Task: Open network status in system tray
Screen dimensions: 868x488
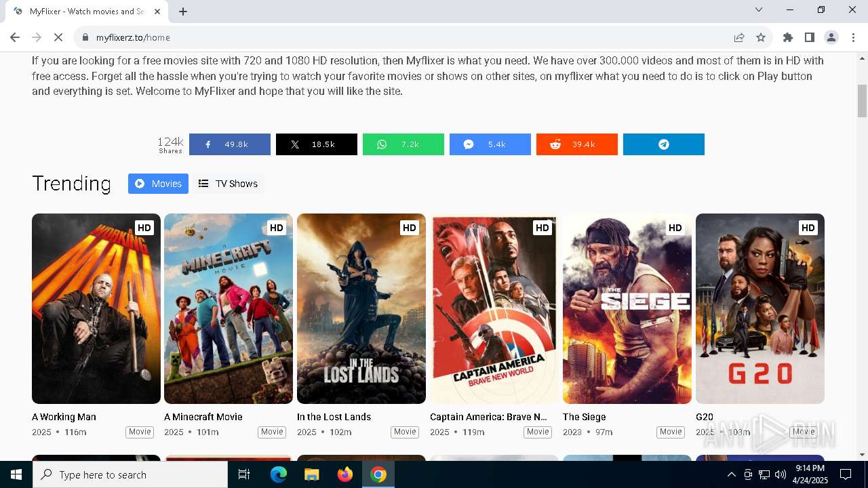Action: (764, 474)
